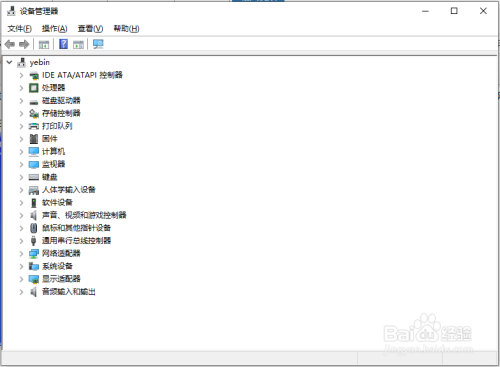This screenshot has height=367, width=500.
Task: Expand the 处理器 node
Action: tap(21, 88)
